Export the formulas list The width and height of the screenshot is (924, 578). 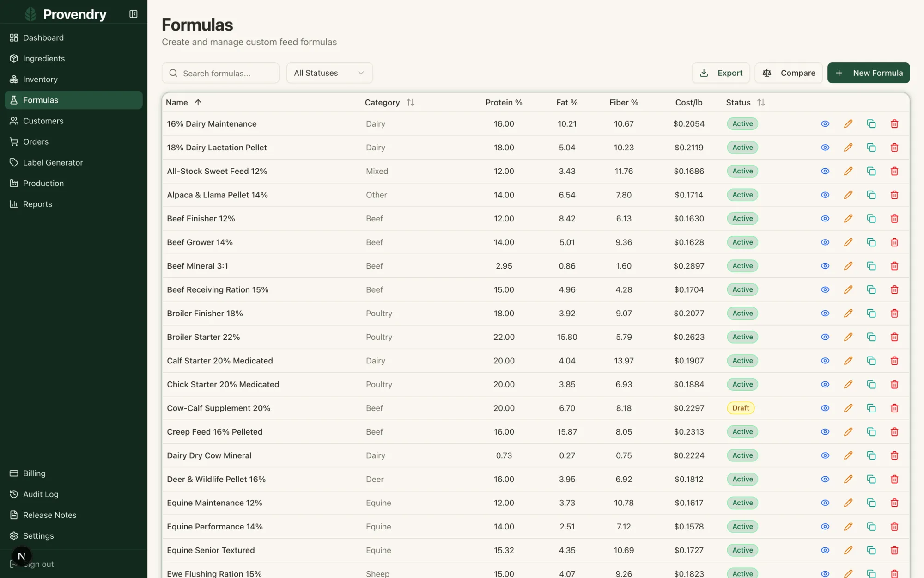click(x=721, y=73)
